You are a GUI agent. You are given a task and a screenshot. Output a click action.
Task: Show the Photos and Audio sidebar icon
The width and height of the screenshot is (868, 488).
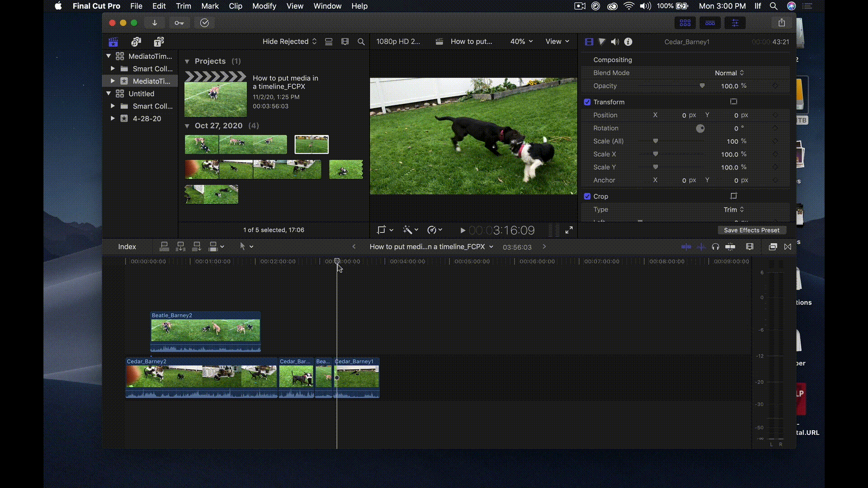coord(136,42)
